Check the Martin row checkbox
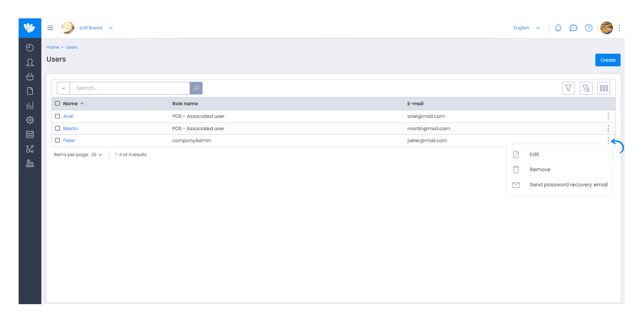Image resolution: width=644 pixels, height=323 pixels. point(57,128)
